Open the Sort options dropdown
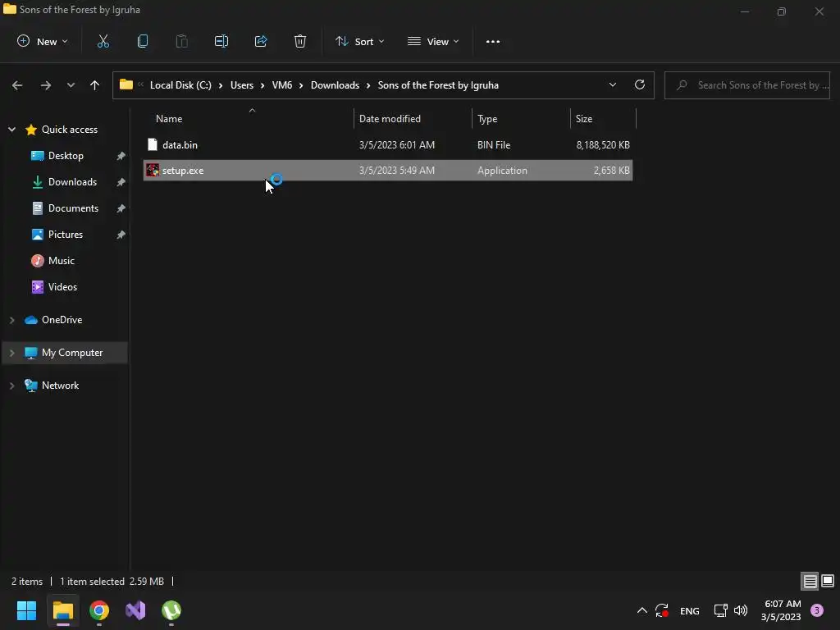Screen dimensions: 840x630 pos(359,41)
